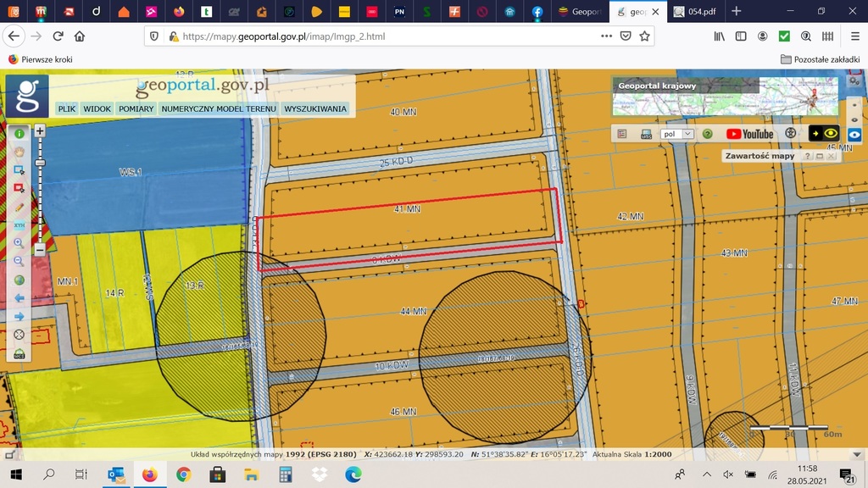Viewport: 868px width, 488px height.
Task: Toggle the blue eye visibility button
Action: (x=854, y=135)
